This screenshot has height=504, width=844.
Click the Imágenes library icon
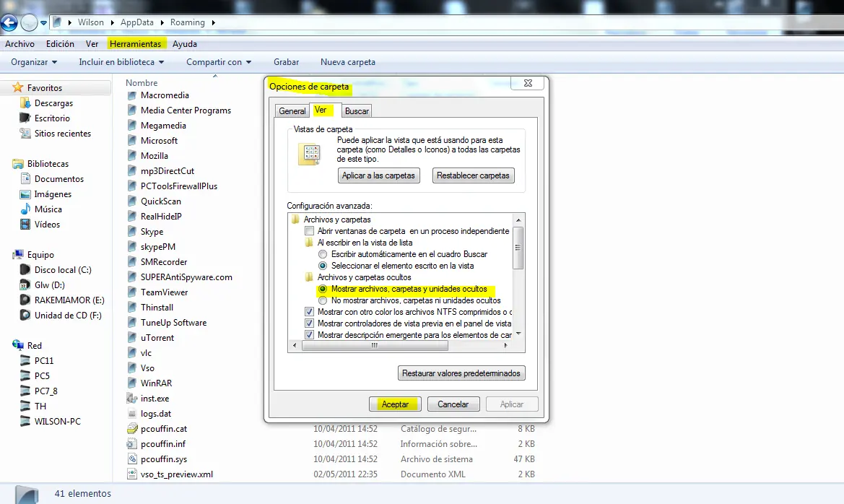(x=25, y=194)
